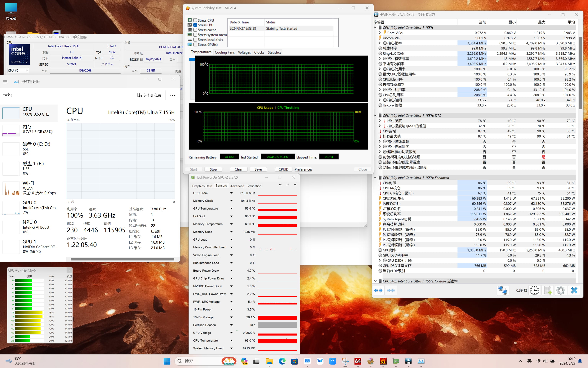The image size is (588, 368).
Task: Open Copilot preview taskbar icon
Action: coord(244,361)
